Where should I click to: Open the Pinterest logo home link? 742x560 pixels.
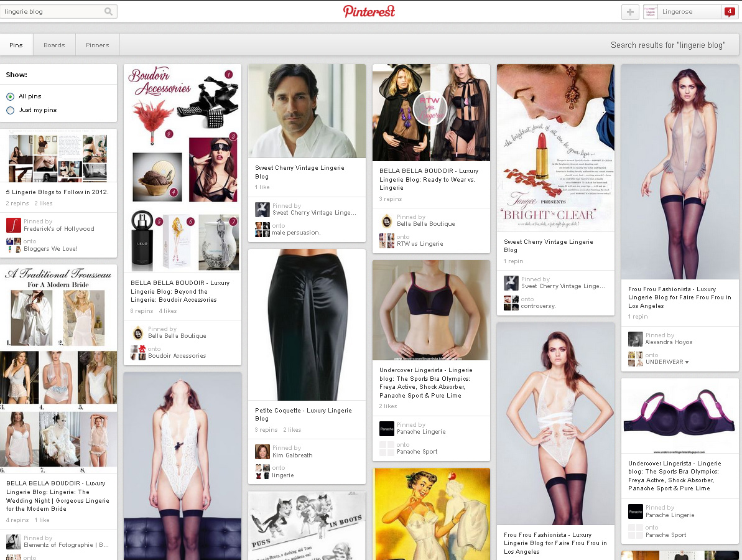(x=369, y=11)
